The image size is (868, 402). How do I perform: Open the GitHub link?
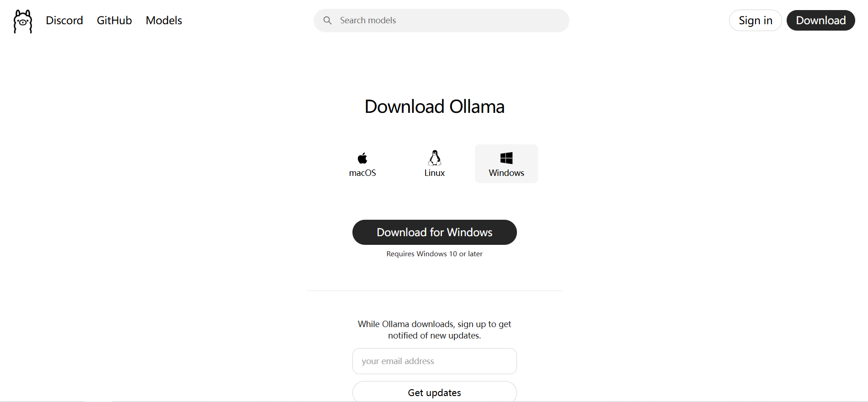(x=114, y=21)
